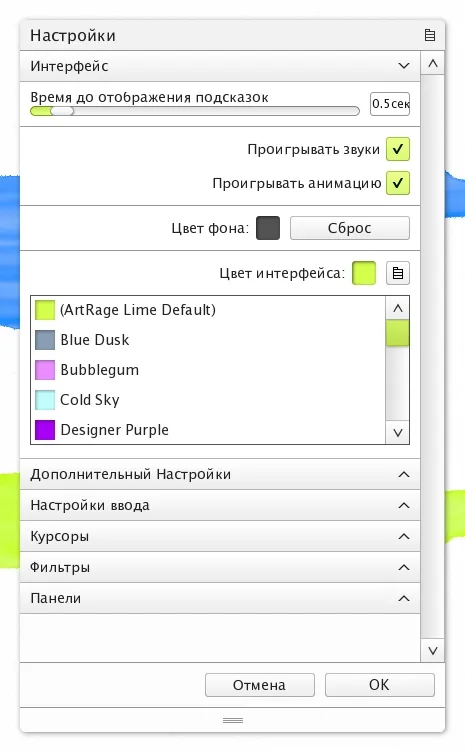Choose the Blue Dusk theme swatch
The width and height of the screenshot is (465, 752).
point(45,340)
